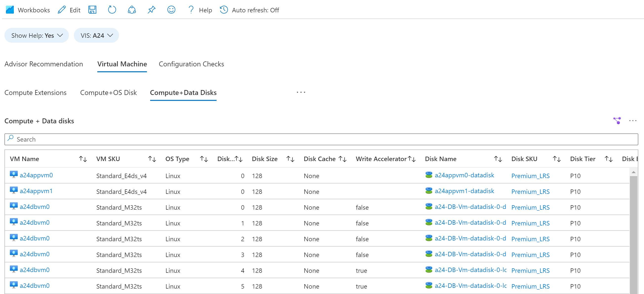Open a24appvm1-datadisk disk link
This screenshot has width=644, height=294.
click(x=464, y=191)
